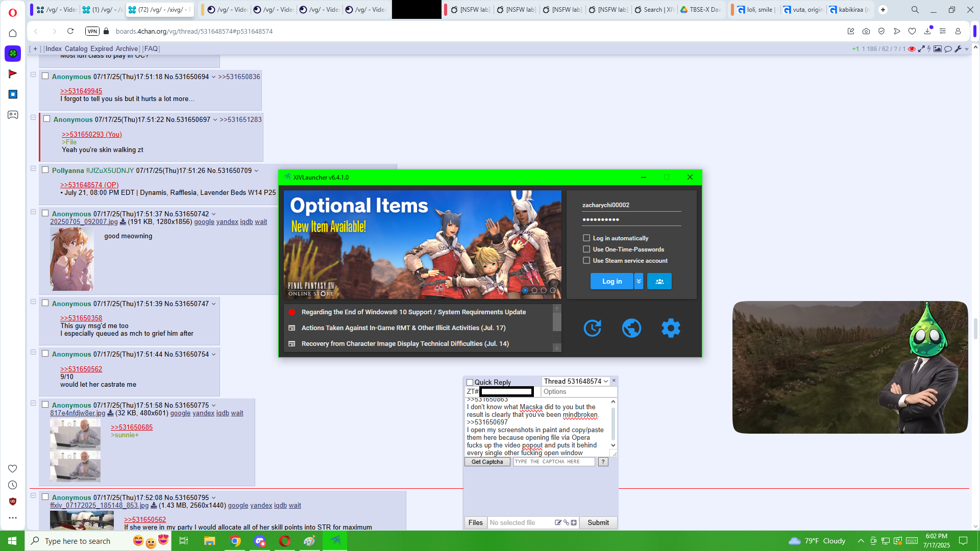Enable Use One-Time-Passwords checkbox

[586, 249]
